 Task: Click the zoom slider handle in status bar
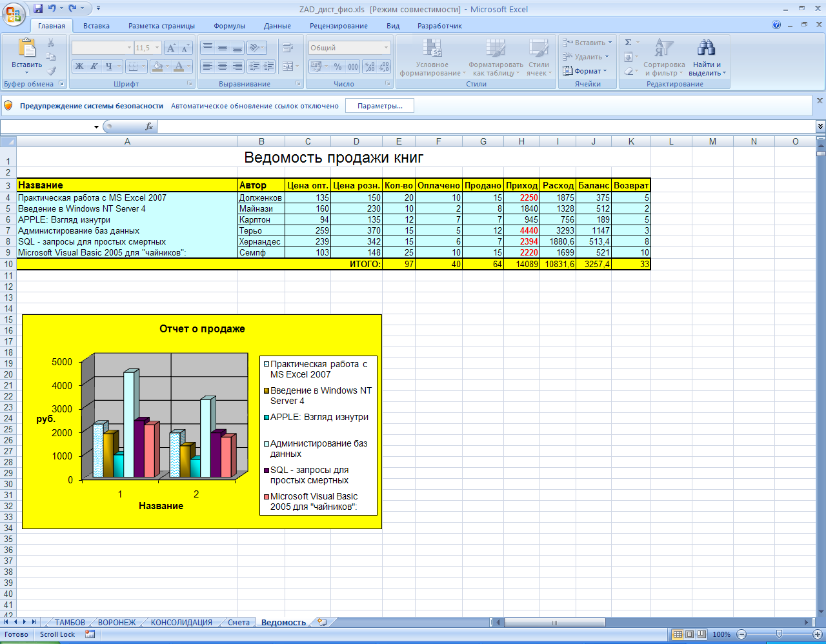point(779,634)
